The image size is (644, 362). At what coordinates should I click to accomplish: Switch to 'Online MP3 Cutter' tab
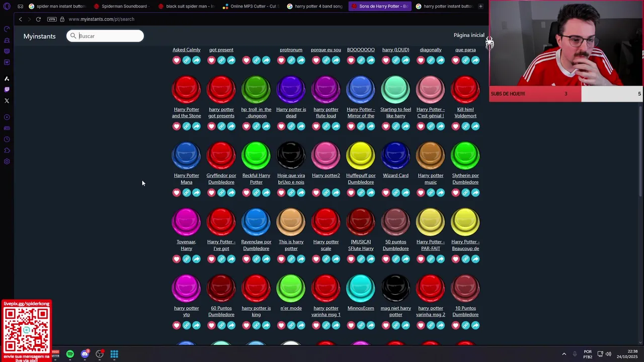[251, 6]
